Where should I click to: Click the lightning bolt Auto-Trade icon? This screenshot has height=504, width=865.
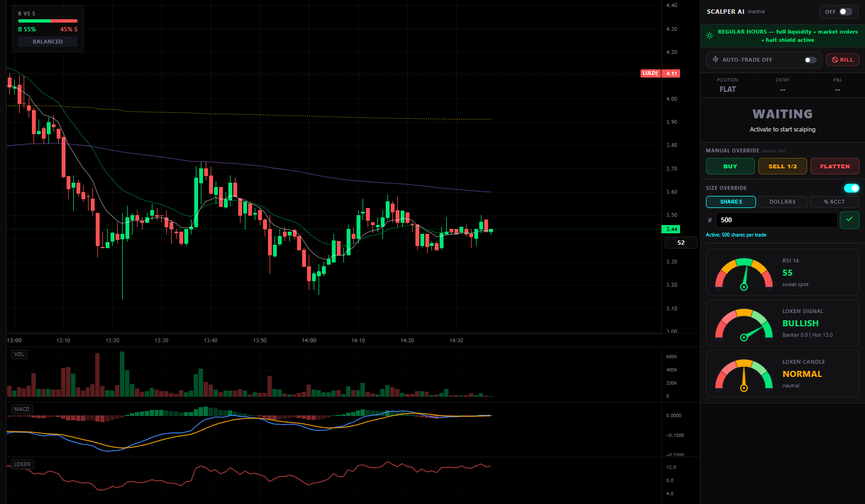715,59
